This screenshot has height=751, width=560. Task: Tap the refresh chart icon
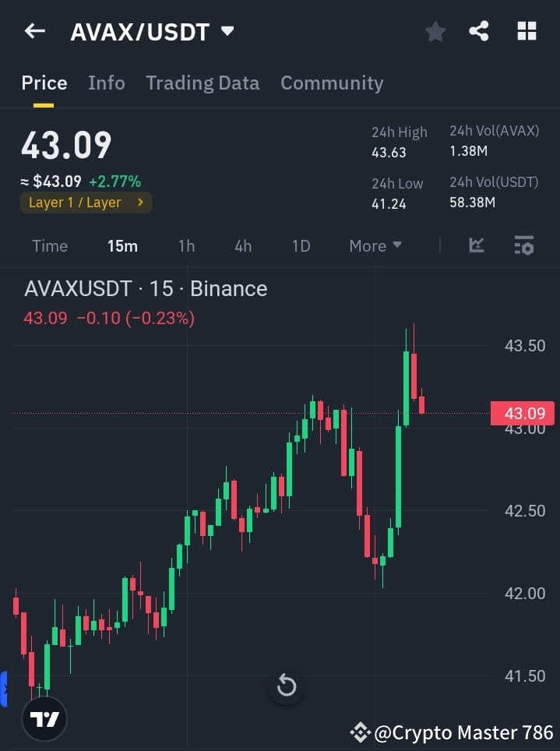click(x=287, y=686)
